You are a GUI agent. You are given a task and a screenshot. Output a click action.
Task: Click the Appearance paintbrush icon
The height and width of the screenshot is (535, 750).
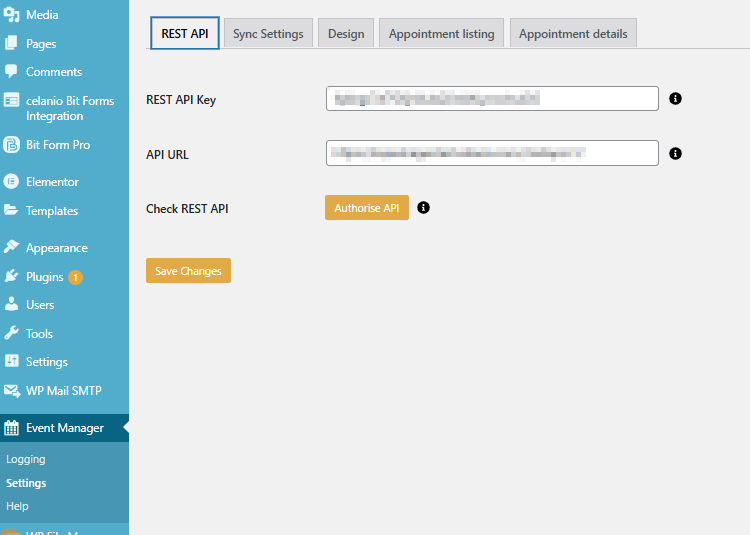coord(12,248)
